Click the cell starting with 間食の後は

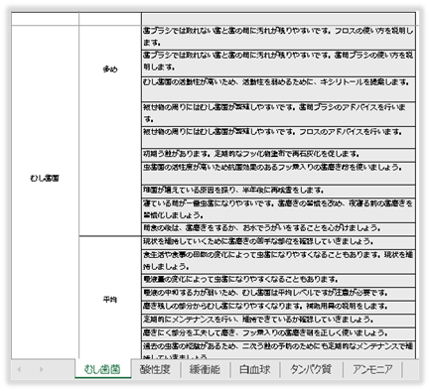coord(278,229)
